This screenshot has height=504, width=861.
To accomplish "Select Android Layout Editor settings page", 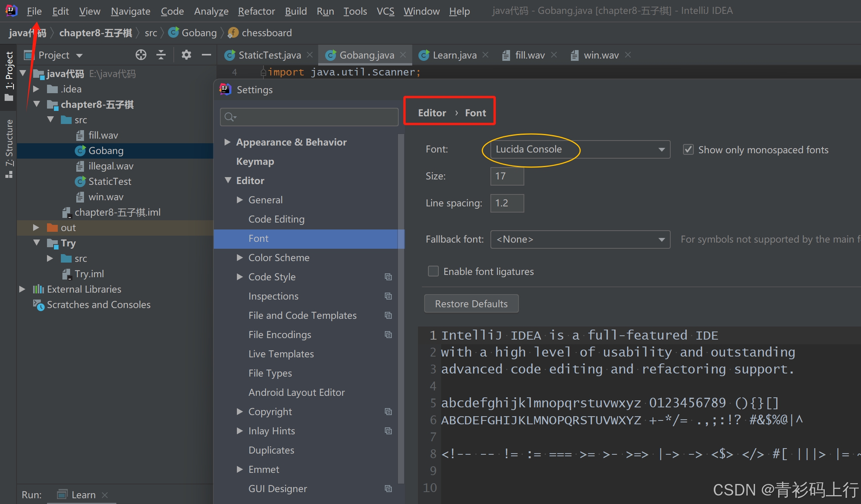I will pos(296,392).
